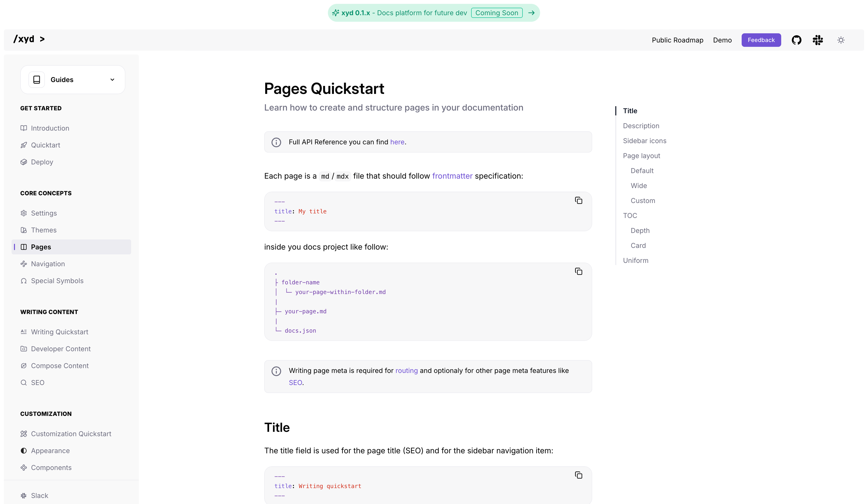Copy the Writing quickstart code block
Viewport: 868px width, 504px height.
[x=578, y=475]
